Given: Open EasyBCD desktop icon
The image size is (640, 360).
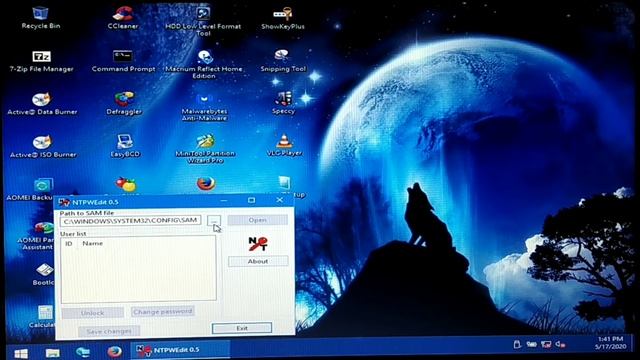Looking at the screenshot, I should tap(125, 146).
